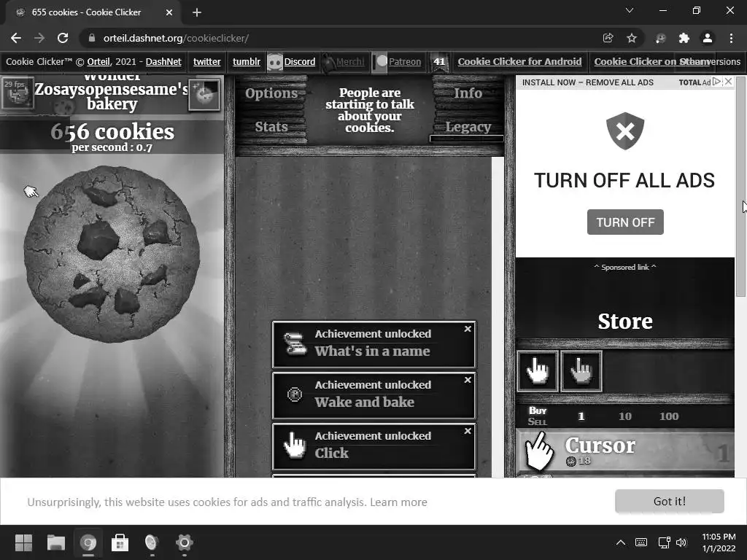Reload the Cookie Clicker page
The height and width of the screenshot is (560, 747).
(x=63, y=38)
